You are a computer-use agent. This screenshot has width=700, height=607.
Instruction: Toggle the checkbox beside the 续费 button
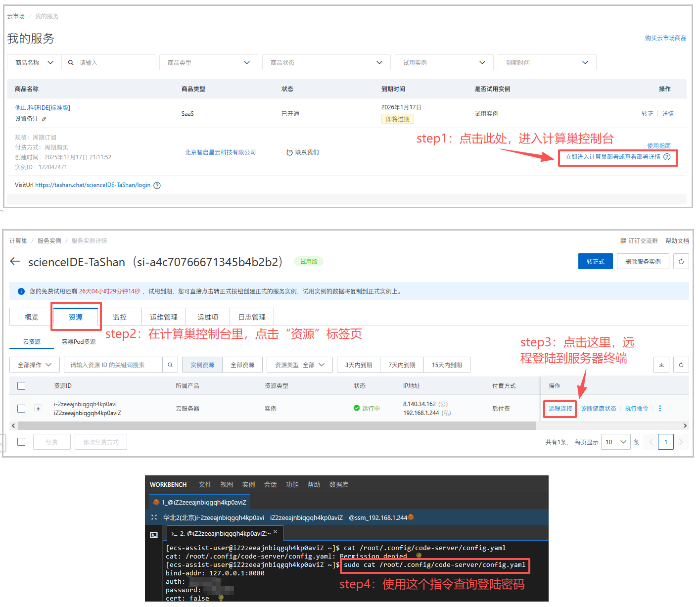[x=21, y=442]
